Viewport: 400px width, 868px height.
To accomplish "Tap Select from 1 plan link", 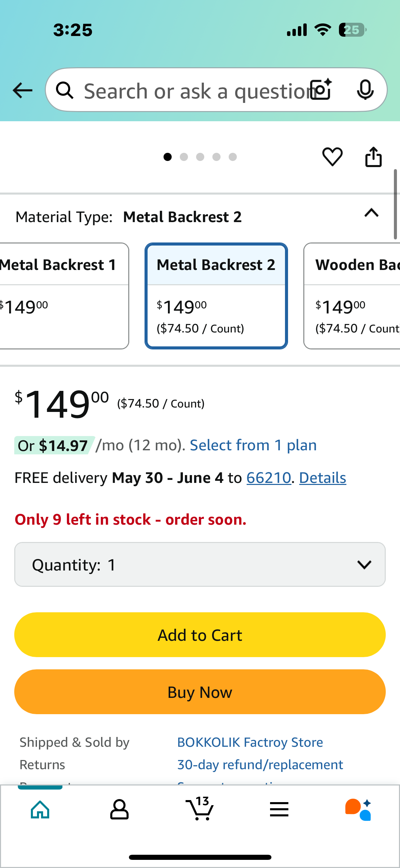I will tap(253, 445).
